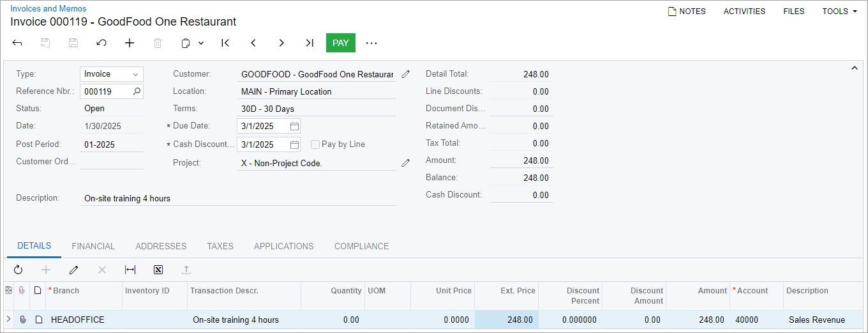Screen dimensions: 868x333
Task: Open the Due Date calendar picker
Action: click(x=294, y=127)
